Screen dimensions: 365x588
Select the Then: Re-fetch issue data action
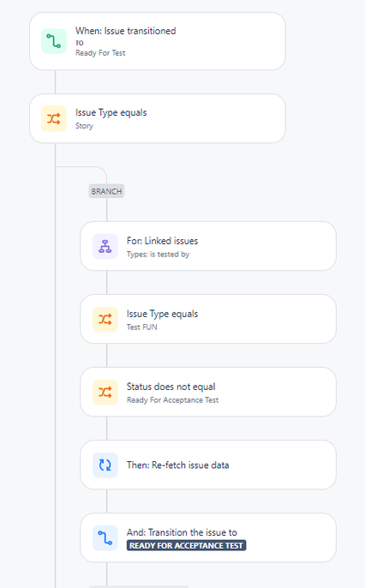tap(208, 465)
